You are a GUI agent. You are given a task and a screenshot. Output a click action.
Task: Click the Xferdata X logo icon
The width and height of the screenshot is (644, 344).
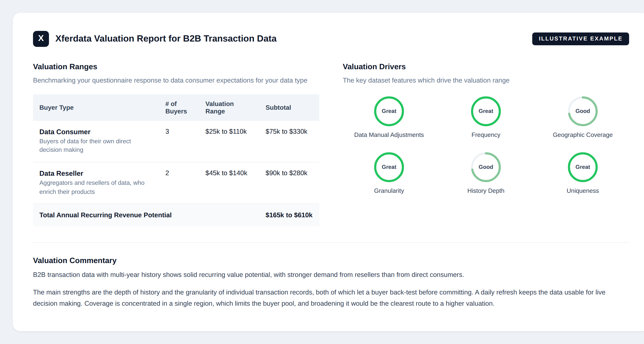pos(41,39)
